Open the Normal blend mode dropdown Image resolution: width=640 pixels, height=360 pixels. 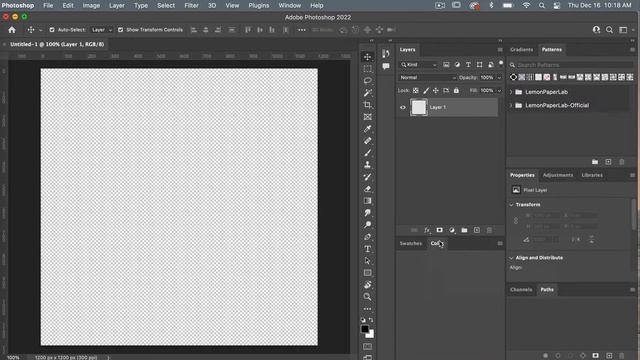[x=427, y=78]
